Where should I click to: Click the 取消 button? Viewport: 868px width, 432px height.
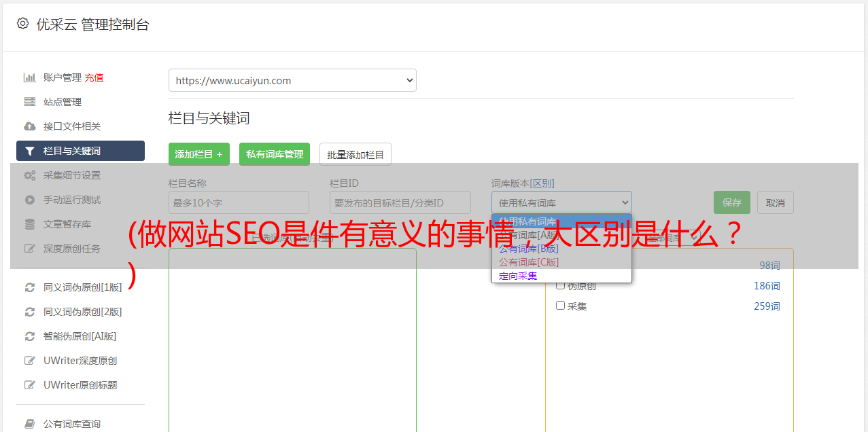[x=776, y=202]
